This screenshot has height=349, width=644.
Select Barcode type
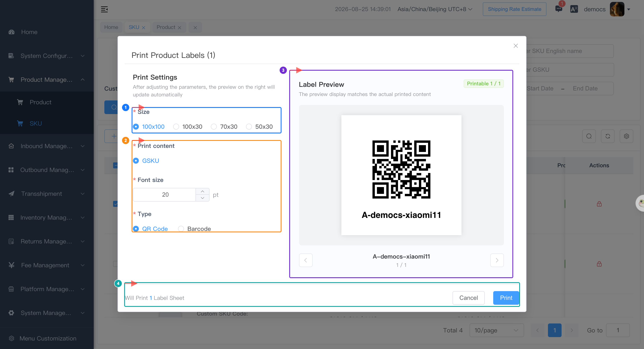point(194,229)
